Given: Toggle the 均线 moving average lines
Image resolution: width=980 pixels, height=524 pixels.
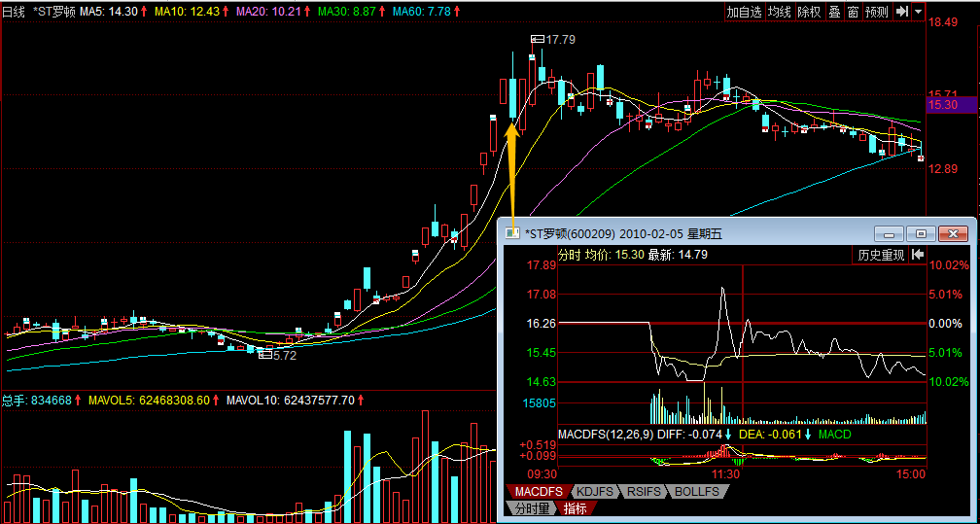Looking at the screenshot, I should [x=779, y=12].
